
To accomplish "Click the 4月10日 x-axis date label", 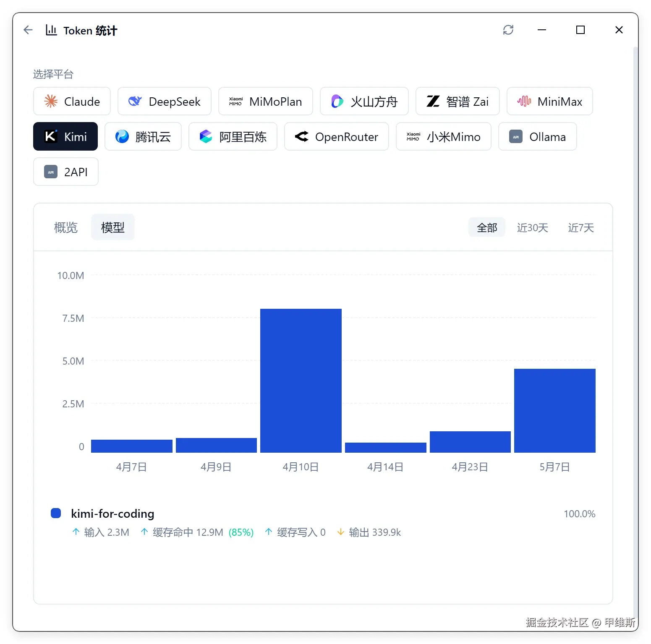I will pos(301,467).
